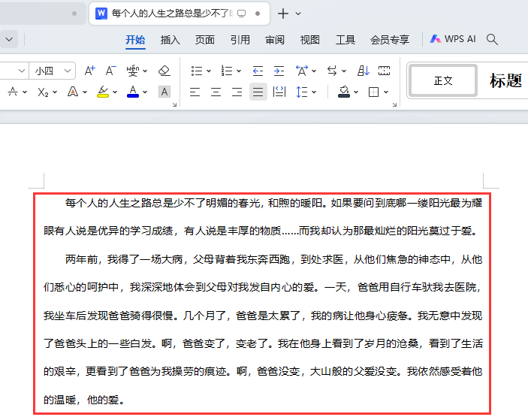This screenshot has height=420, width=528.
Task: Select the 正文 style
Action: 443,81
